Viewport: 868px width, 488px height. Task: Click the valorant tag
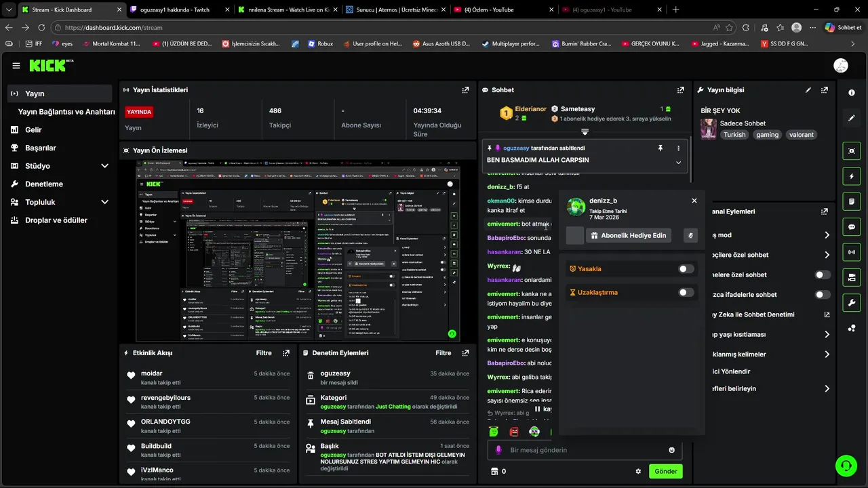pos(801,135)
